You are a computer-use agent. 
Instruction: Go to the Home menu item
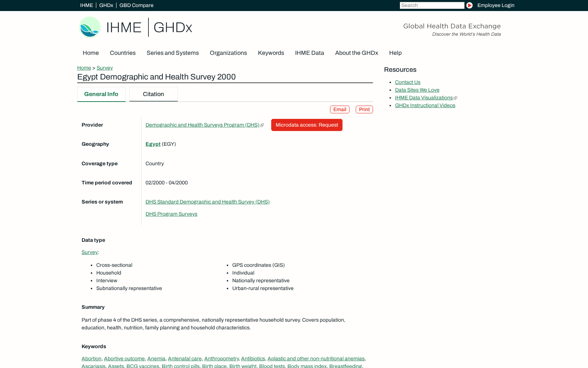(91, 53)
